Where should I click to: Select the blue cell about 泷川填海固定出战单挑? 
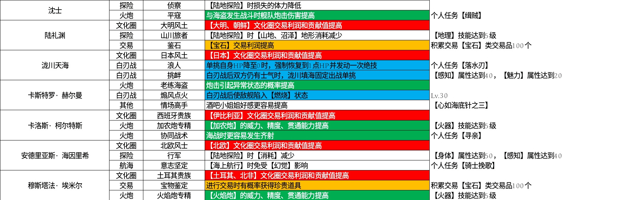pos(317,75)
